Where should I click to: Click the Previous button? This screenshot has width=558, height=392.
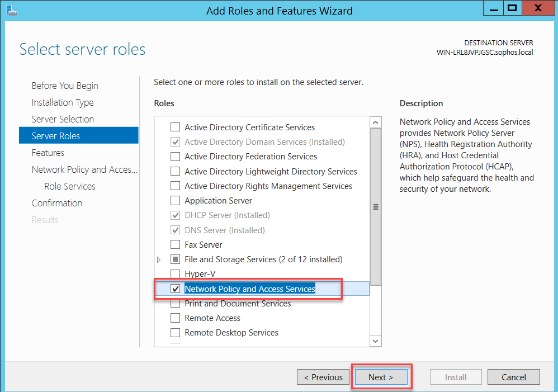pos(323,377)
